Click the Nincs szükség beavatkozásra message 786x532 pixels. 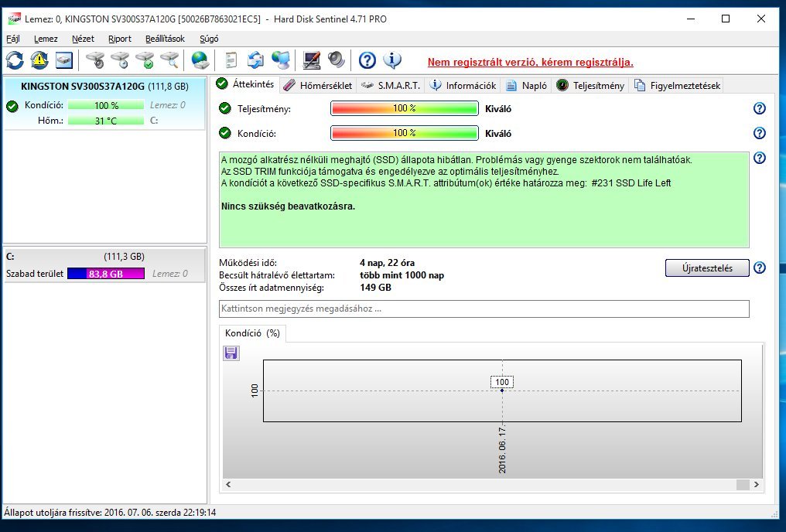289,206
